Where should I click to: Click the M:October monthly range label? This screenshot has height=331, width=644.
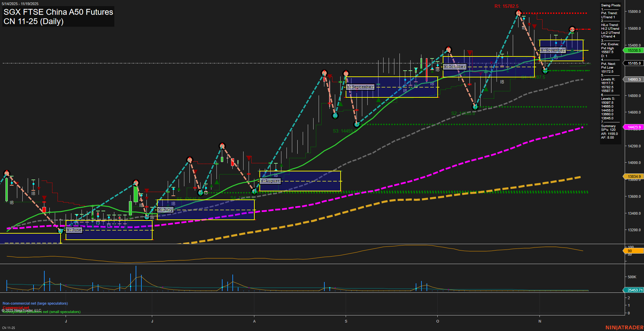(455, 67)
